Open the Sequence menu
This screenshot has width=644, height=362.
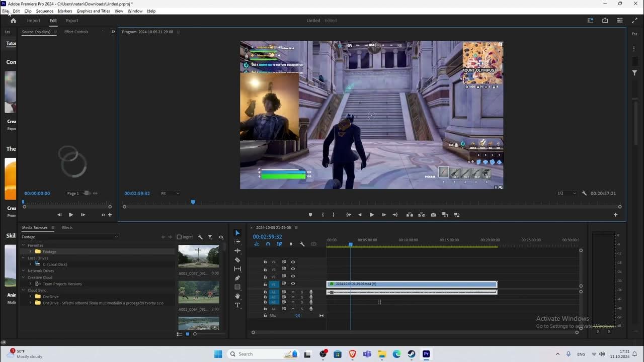45,11
